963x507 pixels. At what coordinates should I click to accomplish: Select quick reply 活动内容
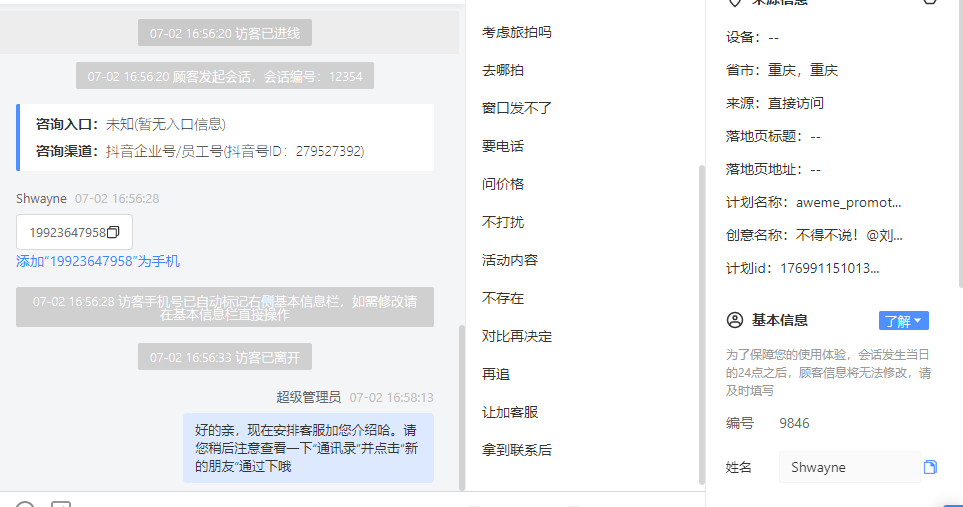click(510, 260)
